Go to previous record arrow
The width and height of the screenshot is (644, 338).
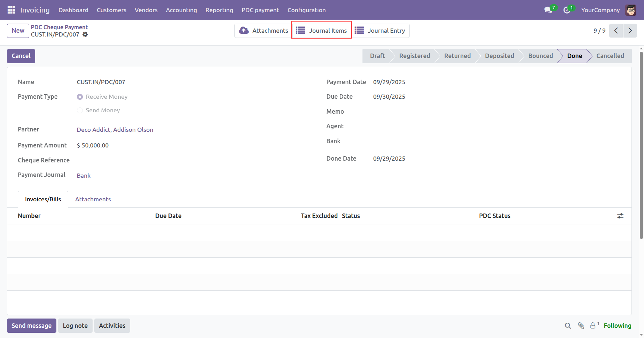point(616,31)
